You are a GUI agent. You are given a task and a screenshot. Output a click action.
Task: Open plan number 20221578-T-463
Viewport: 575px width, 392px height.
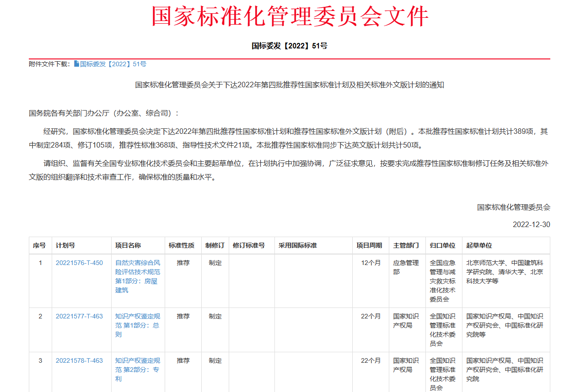[79, 360]
